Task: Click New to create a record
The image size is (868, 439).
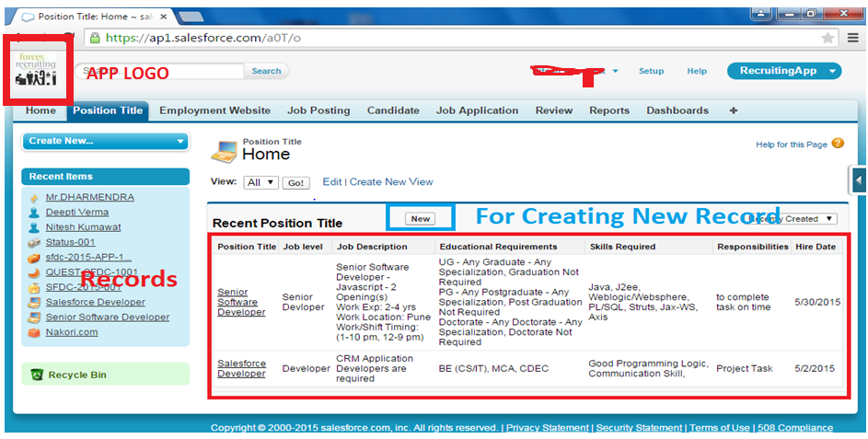Action: click(421, 219)
